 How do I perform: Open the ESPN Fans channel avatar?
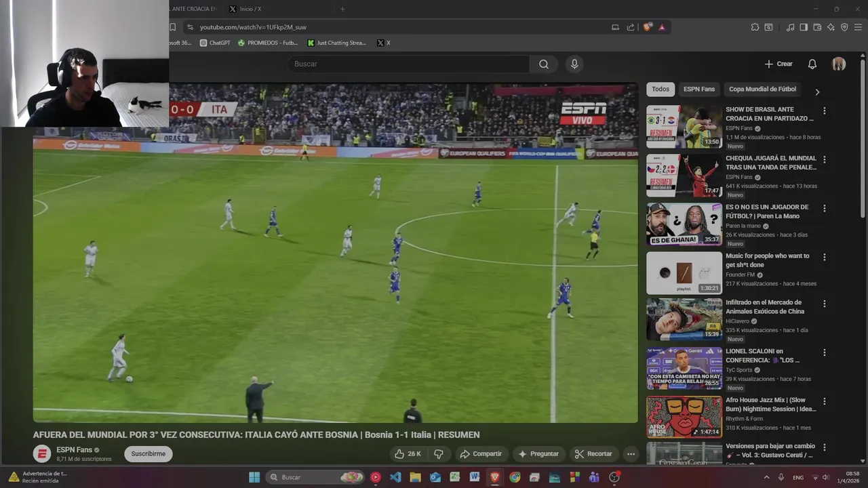[42, 454]
